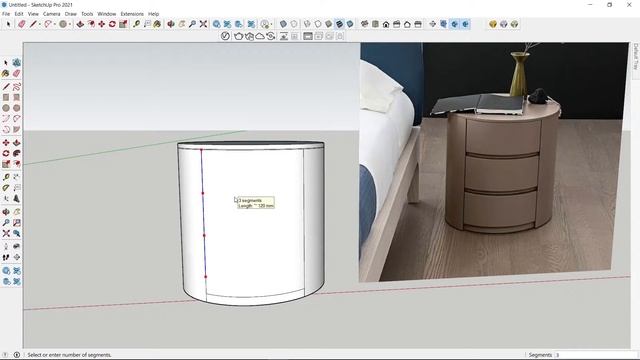Expand the Arc tool dropdown arrow
Viewport: 640px width, 360px height.
click(55, 24)
